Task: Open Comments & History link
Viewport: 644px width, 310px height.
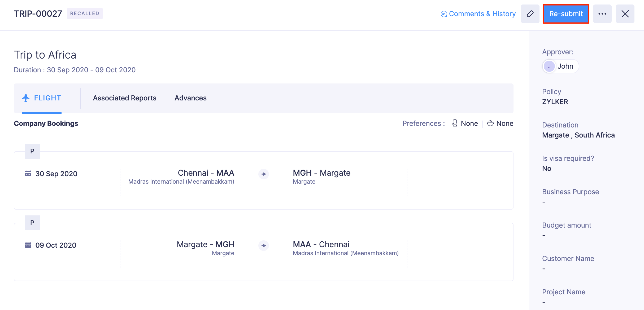Action: pyautogui.click(x=482, y=14)
